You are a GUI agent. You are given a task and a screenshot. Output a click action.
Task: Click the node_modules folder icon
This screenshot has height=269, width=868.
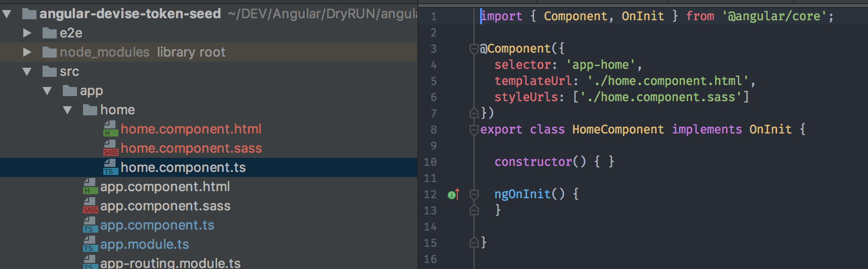pyautogui.click(x=50, y=52)
